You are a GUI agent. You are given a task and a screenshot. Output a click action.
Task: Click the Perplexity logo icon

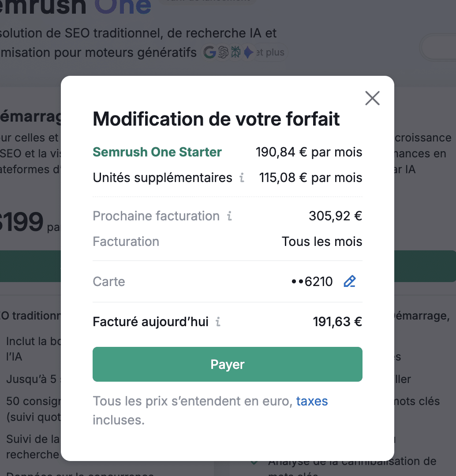[x=235, y=52]
